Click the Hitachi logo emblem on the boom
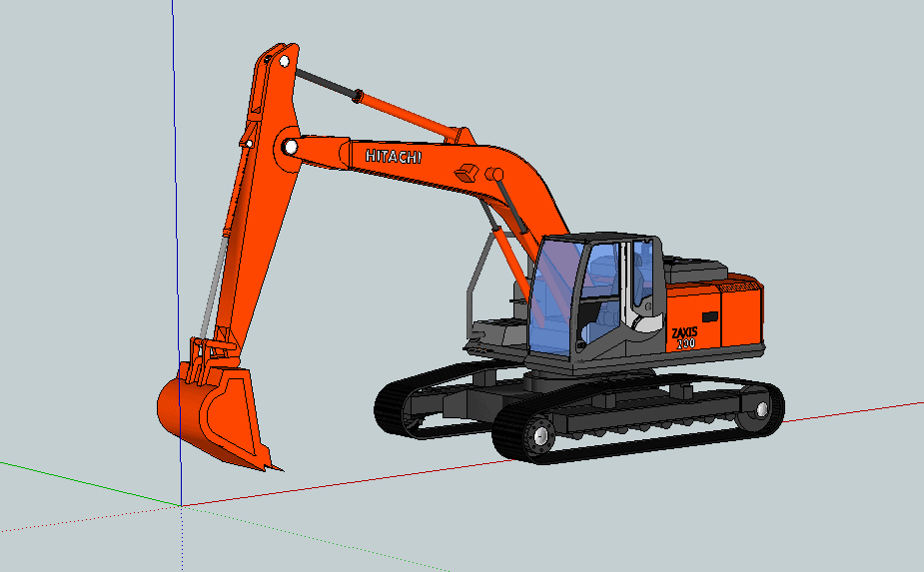The image size is (924, 572). click(466, 173)
